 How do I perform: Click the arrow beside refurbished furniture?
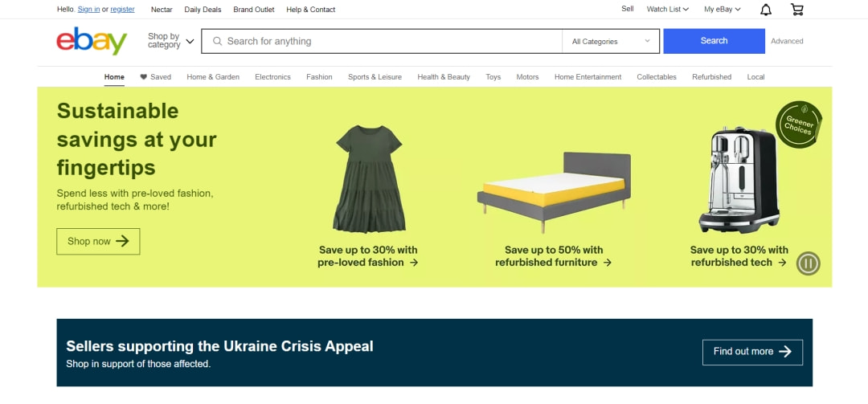[x=608, y=263]
